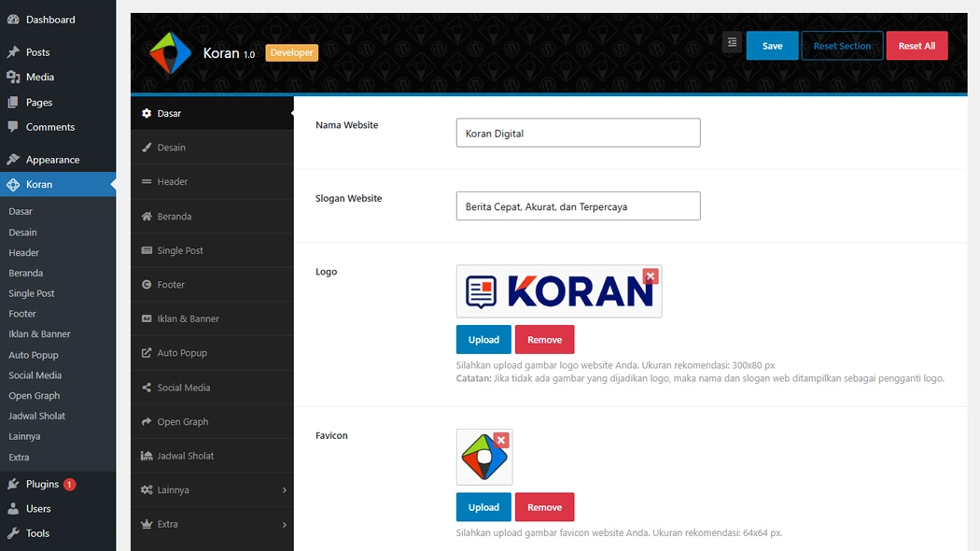Focus the Slogan Website text field
Image resolution: width=980 pixels, height=551 pixels.
tap(578, 205)
